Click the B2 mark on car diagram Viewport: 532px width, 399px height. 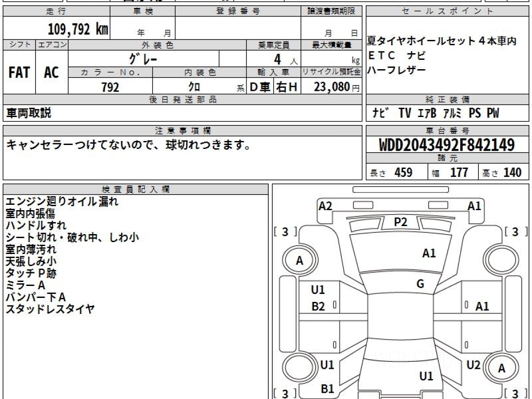(x=318, y=306)
